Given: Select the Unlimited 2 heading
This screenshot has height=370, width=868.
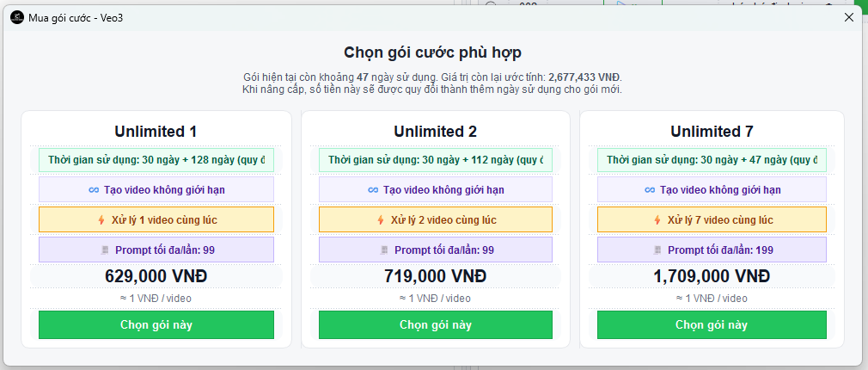Looking at the screenshot, I should click(x=435, y=132).
